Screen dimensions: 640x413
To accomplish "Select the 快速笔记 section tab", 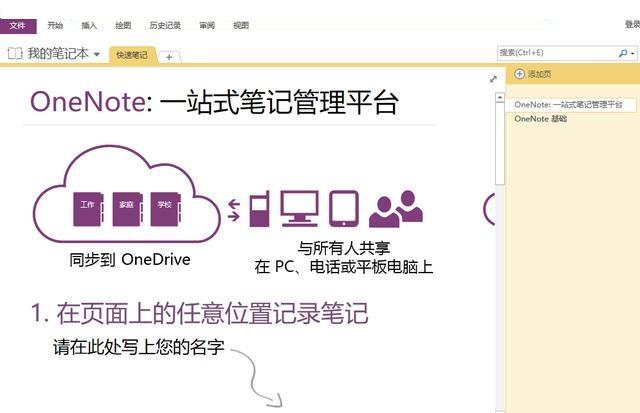I will [131, 55].
